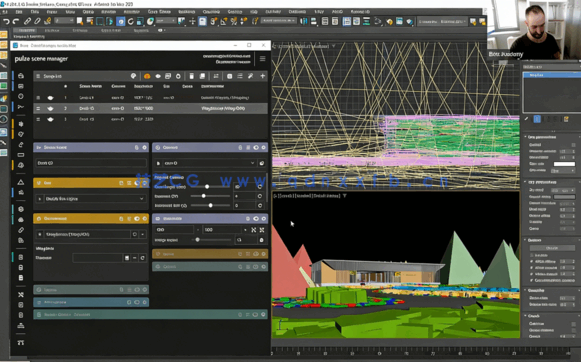581x362 pixels.
Task: Toggle the eye on the Camera panel header
Action: [x=256, y=147]
